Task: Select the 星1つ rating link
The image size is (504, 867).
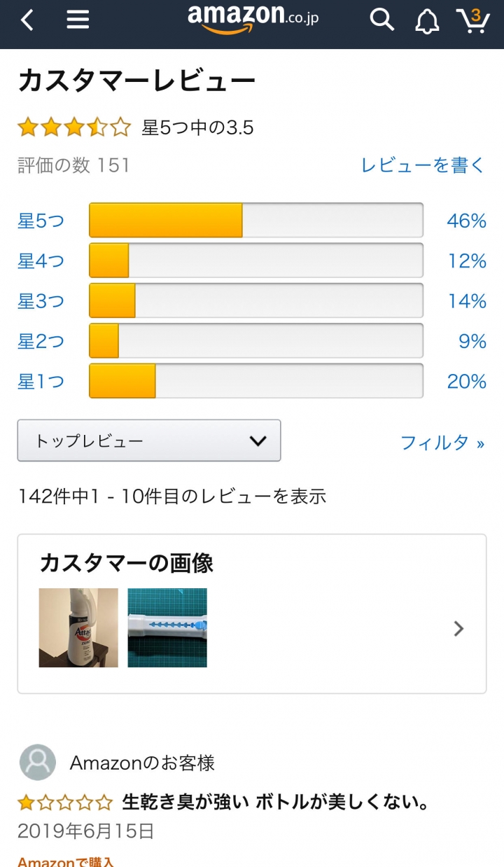Action: pyautogui.click(x=41, y=382)
